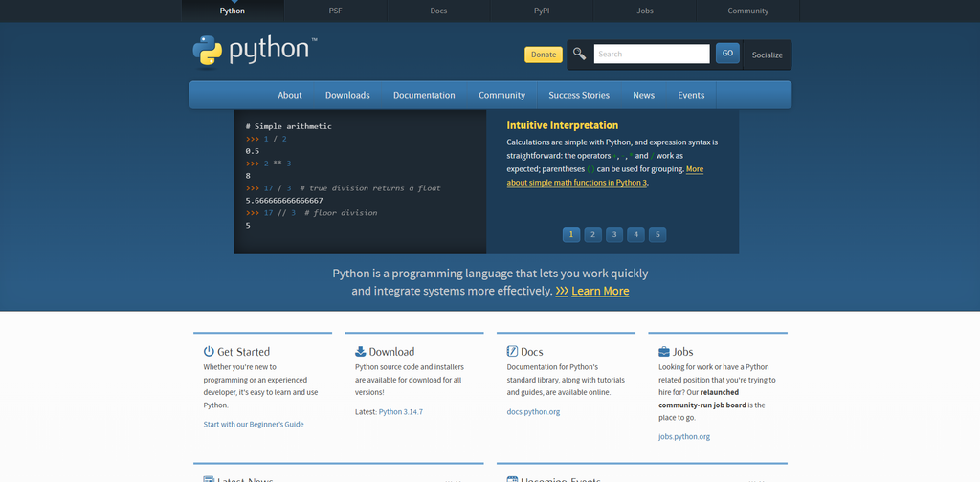
Task: Open the Python 3.14.7 latest release link
Action: [401, 411]
